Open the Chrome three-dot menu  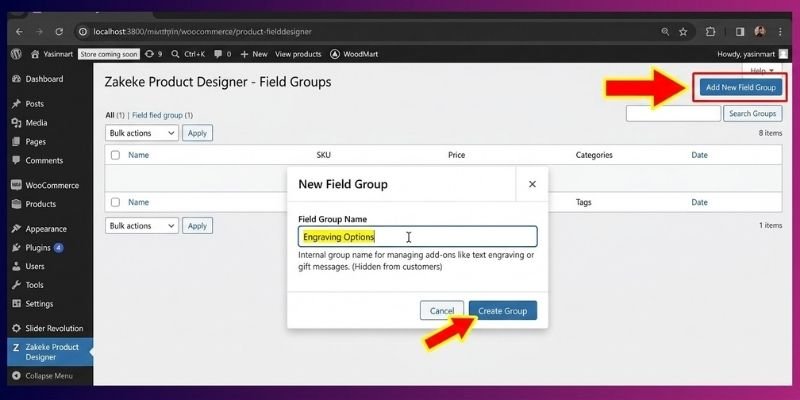click(x=780, y=32)
